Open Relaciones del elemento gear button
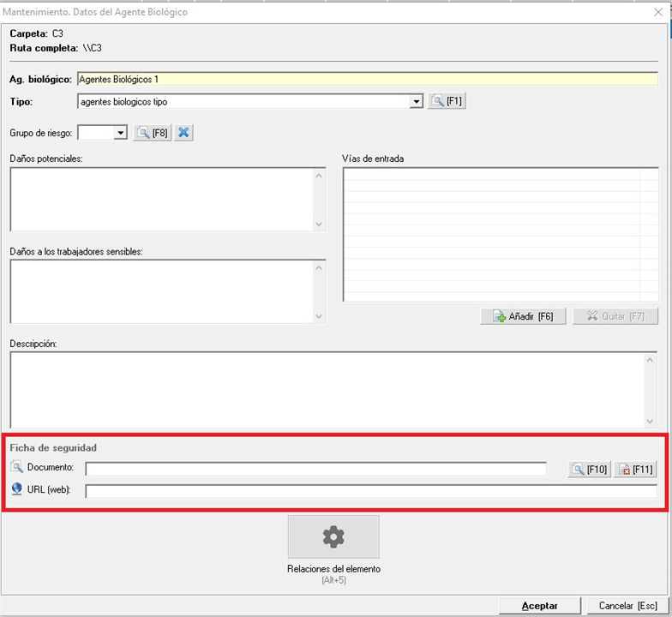This screenshot has height=617, width=672. (333, 536)
